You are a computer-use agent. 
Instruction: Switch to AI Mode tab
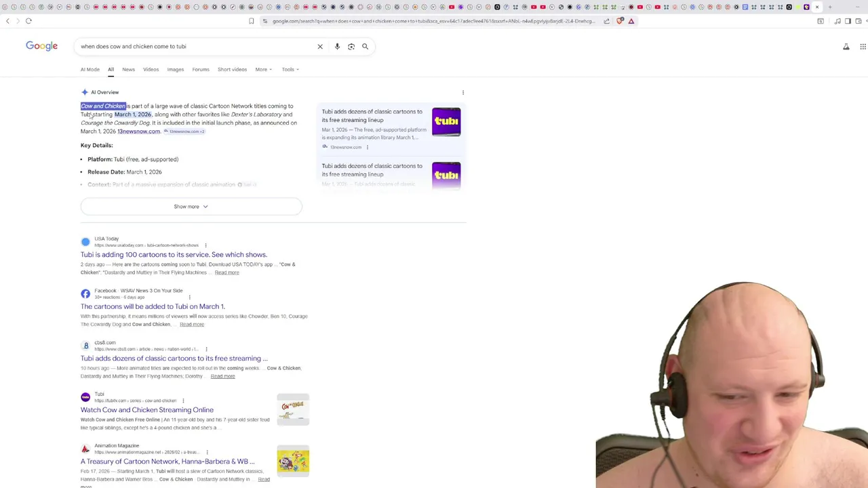(90, 69)
